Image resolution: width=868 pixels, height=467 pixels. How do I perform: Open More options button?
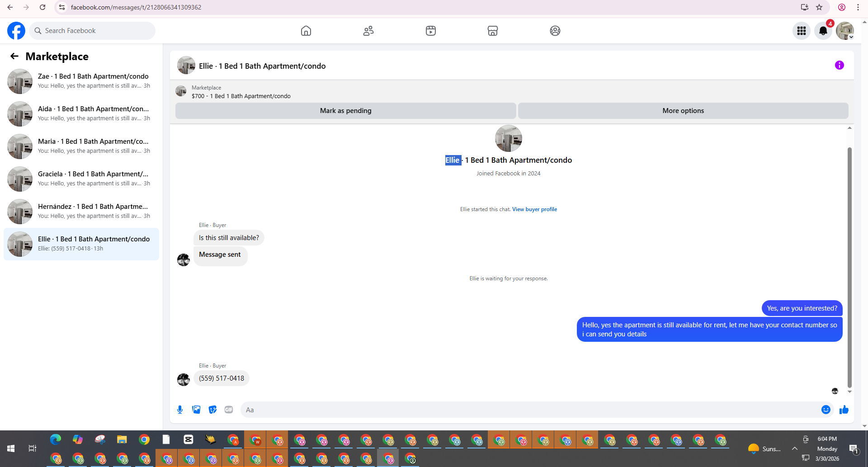click(683, 111)
